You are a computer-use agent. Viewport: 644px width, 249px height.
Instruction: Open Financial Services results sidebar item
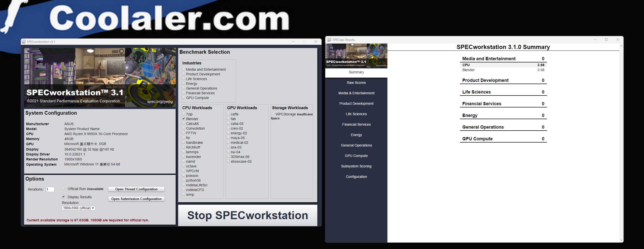coord(356,124)
